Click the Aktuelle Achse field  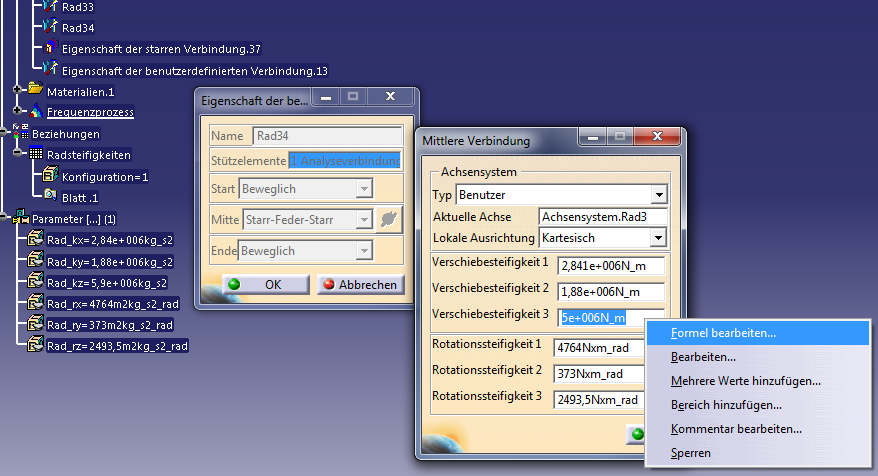(603, 217)
